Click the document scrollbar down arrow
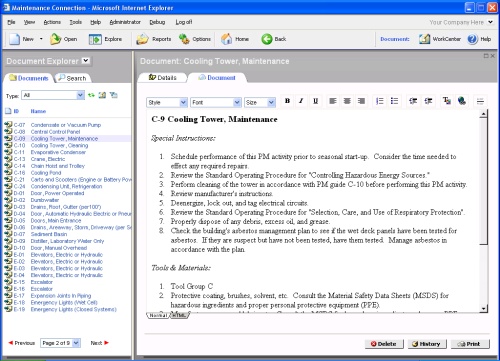The image size is (500, 361). [483, 309]
